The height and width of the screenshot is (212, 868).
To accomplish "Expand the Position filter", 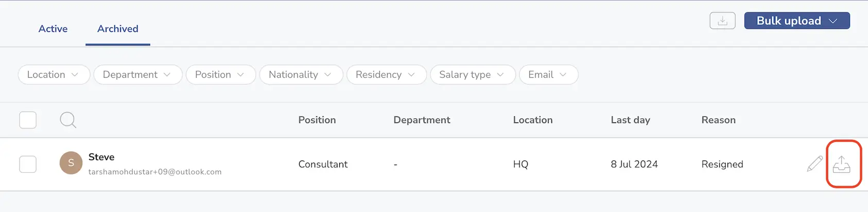I will point(221,75).
